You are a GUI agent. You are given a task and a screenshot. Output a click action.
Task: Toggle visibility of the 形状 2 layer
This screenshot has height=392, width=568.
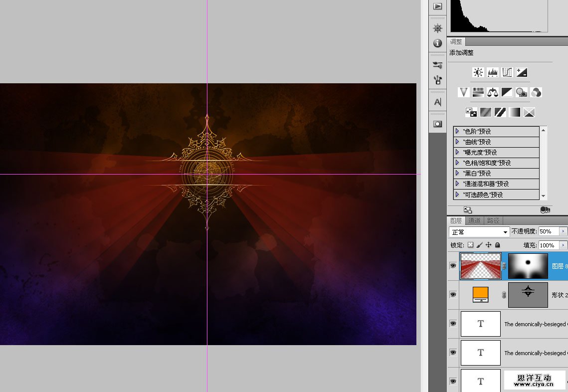click(453, 295)
